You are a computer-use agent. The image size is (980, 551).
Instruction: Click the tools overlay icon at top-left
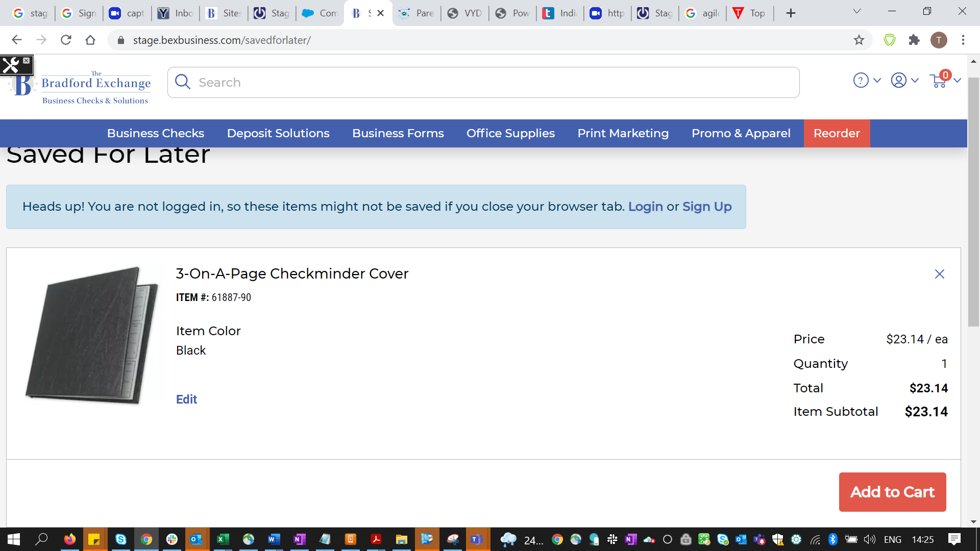(11, 65)
